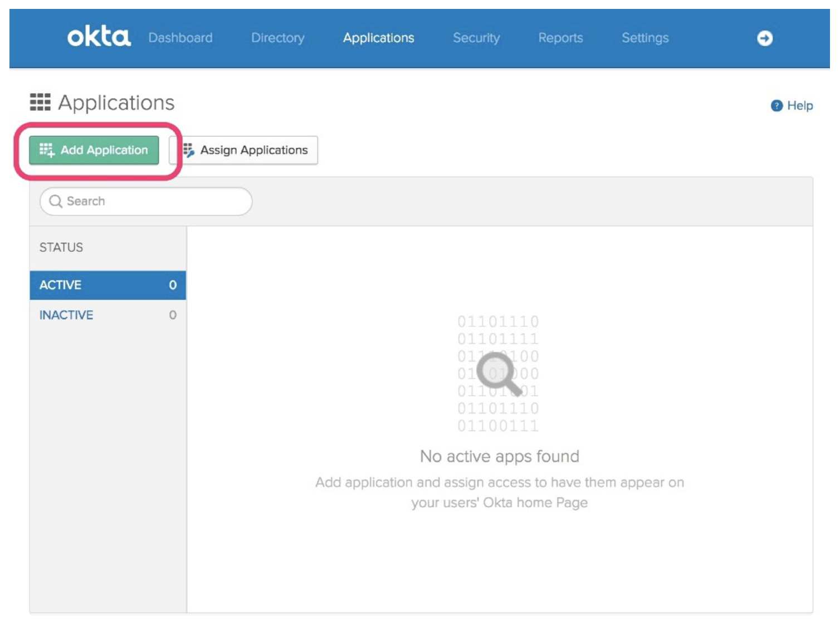Click the Add Application button

(94, 150)
